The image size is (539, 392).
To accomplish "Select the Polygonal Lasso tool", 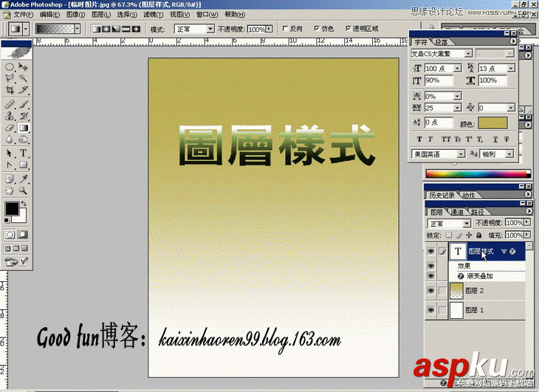I will [10, 78].
